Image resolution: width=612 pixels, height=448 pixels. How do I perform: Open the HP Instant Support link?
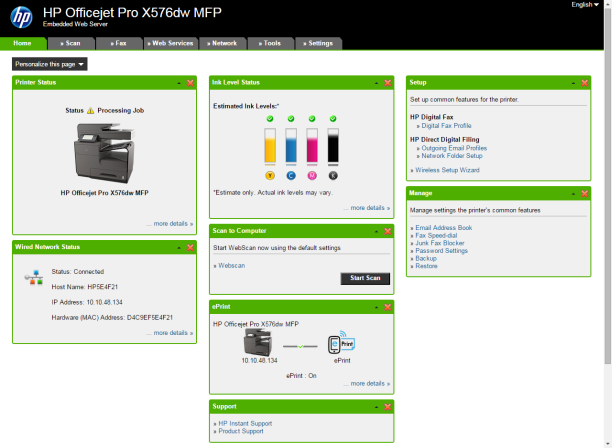[245, 424]
